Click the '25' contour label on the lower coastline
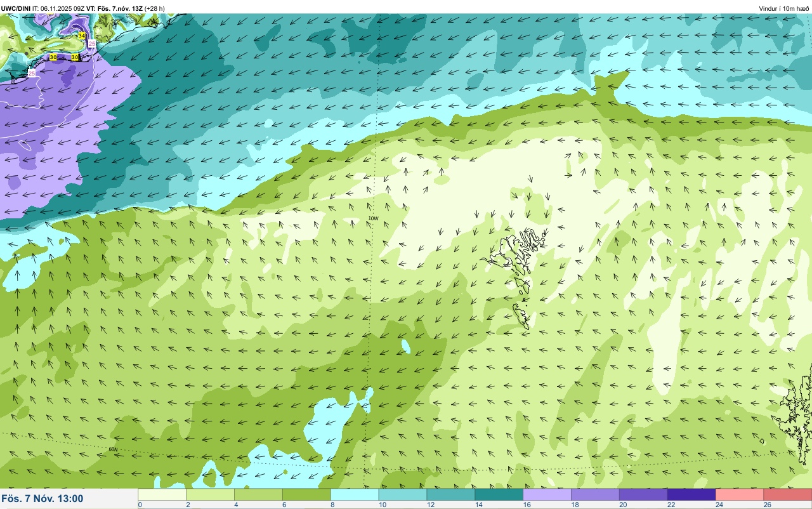 pyautogui.click(x=32, y=74)
